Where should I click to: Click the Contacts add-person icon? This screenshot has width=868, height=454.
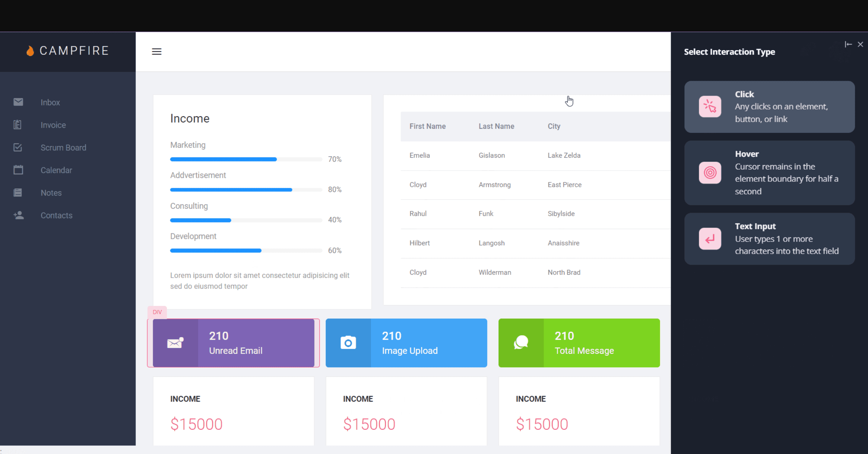tap(18, 215)
